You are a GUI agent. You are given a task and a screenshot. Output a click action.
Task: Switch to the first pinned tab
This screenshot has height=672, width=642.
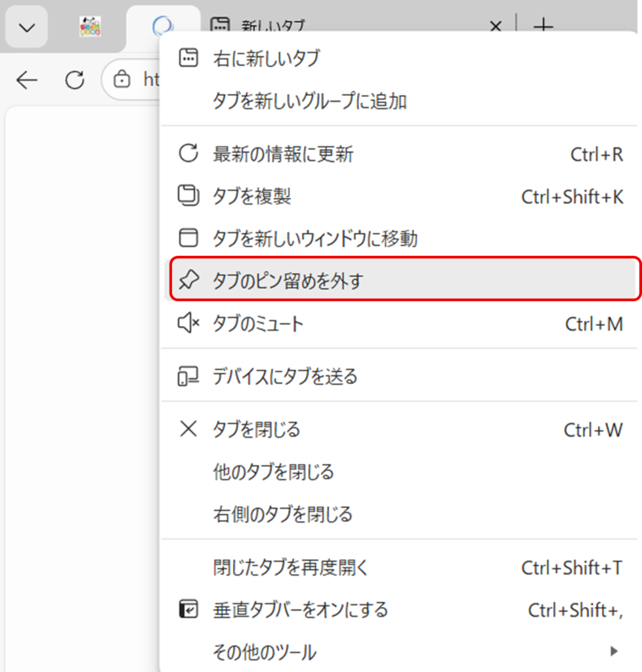[90, 27]
